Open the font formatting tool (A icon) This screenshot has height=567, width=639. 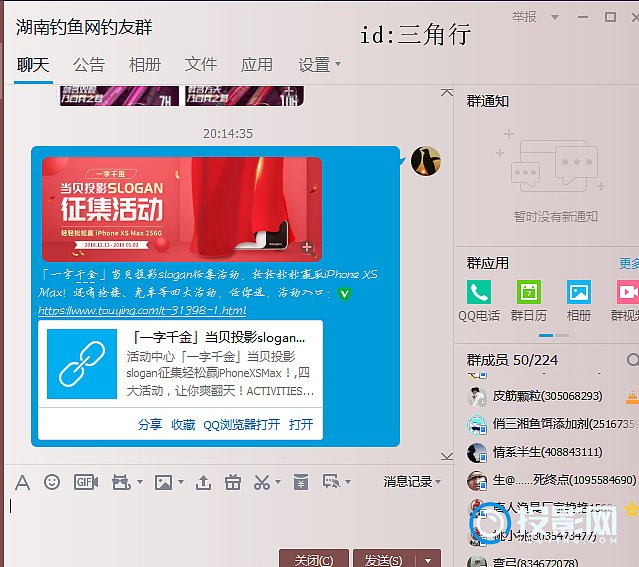[22, 483]
